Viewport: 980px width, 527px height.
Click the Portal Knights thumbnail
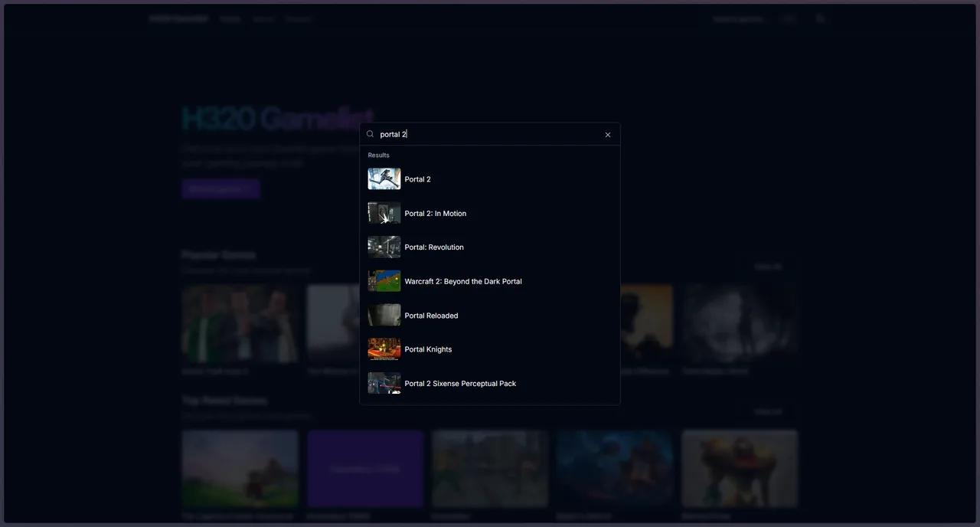click(x=384, y=349)
